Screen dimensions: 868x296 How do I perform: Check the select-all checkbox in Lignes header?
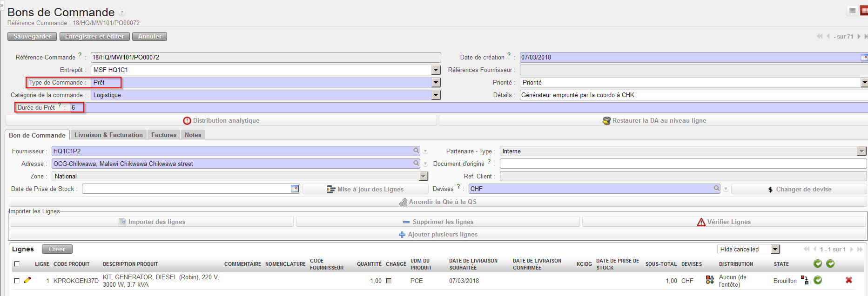(x=17, y=264)
